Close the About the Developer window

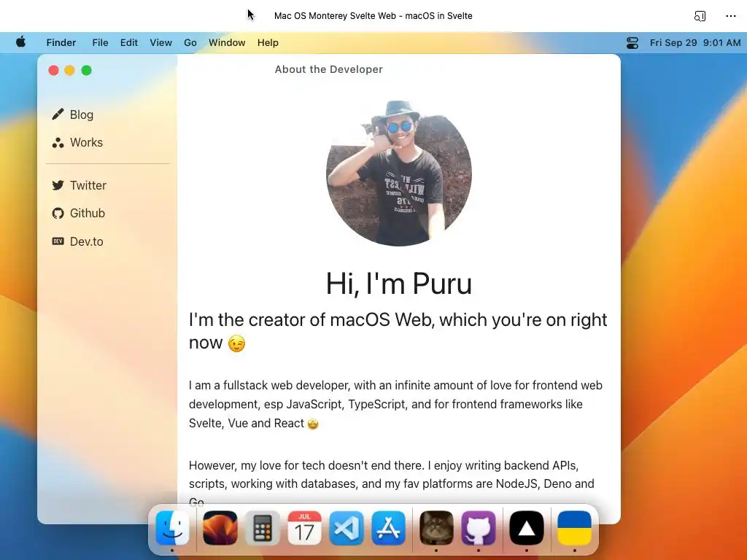(53, 71)
